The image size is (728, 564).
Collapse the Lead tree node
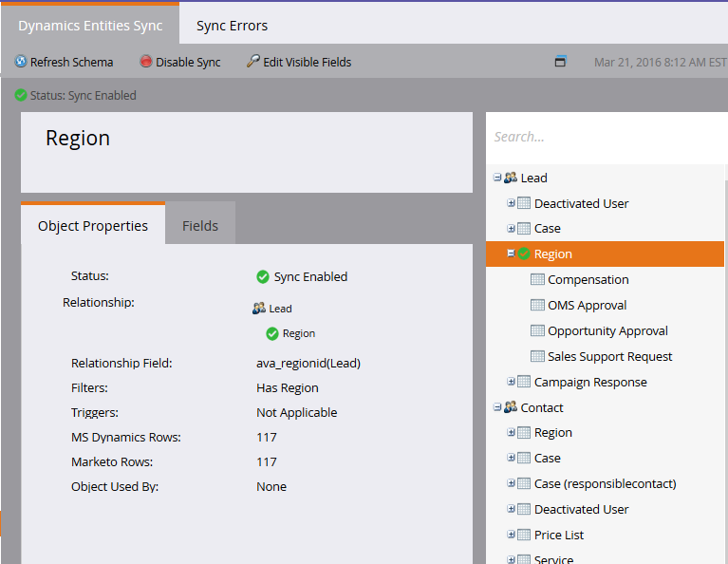[497, 178]
